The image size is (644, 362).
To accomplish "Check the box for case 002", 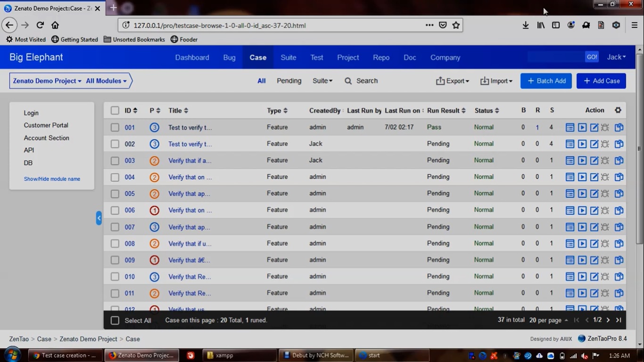I will coord(115,144).
